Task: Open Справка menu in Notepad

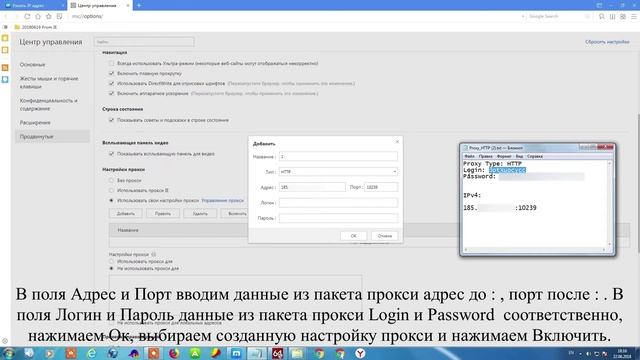Action: pyautogui.click(x=535, y=156)
